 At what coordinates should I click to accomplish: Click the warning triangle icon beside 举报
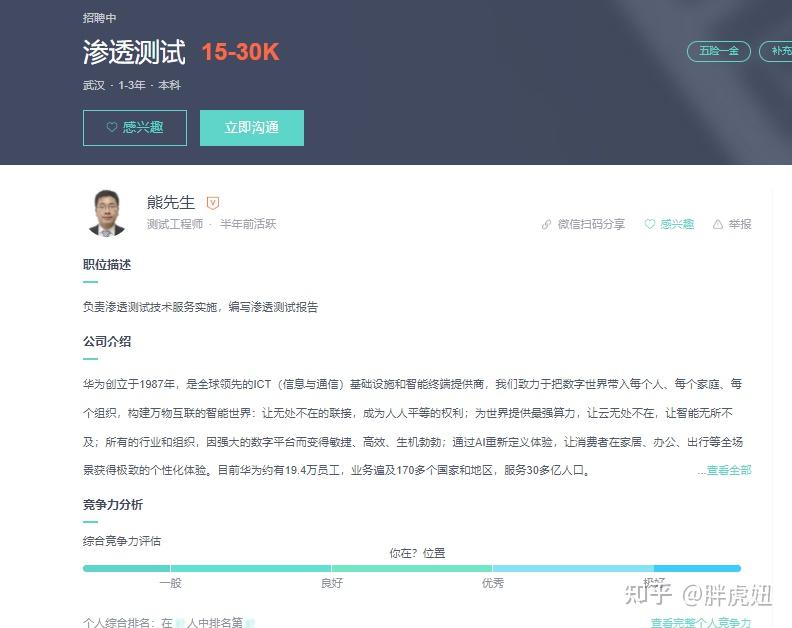(717, 224)
